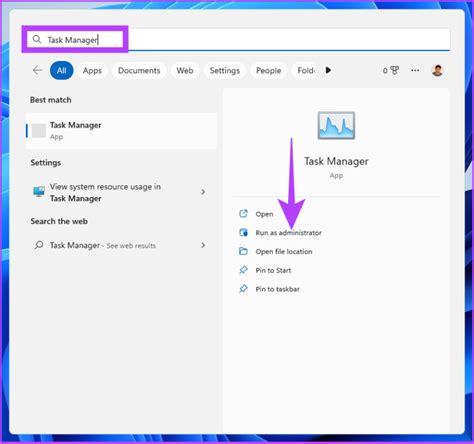Choose Run as administrator

click(288, 233)
